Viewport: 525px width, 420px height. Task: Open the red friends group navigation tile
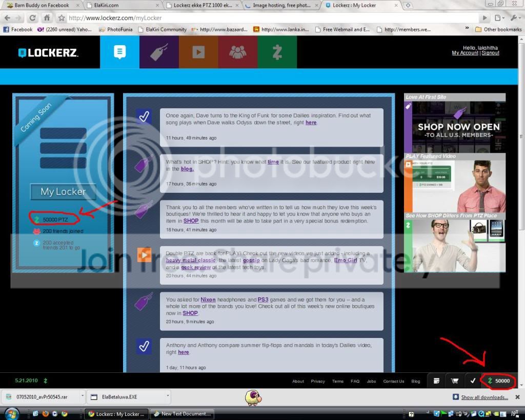238,52
